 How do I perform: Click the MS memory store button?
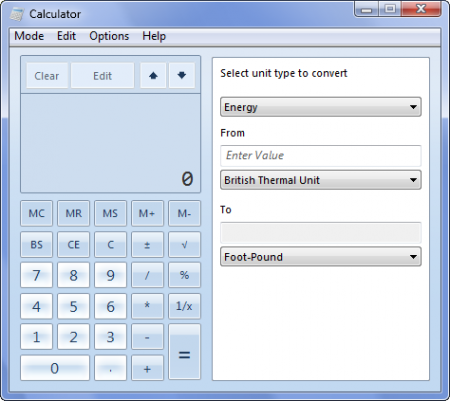tap(110, 213)
